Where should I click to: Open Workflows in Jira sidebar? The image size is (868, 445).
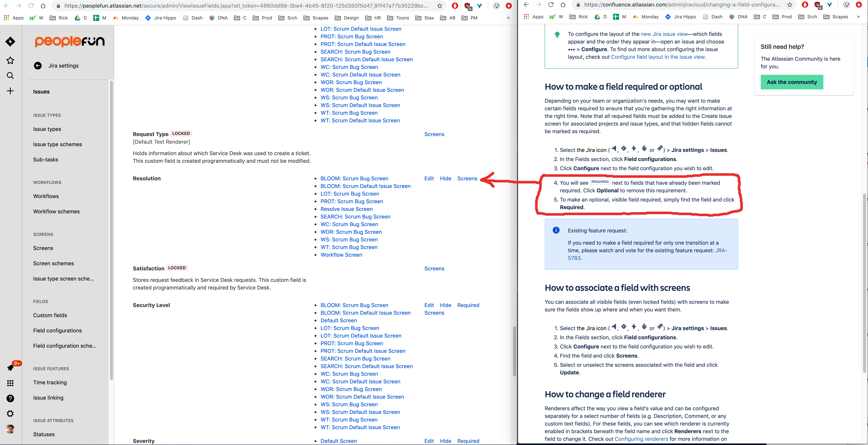click(x=46, y=196)
